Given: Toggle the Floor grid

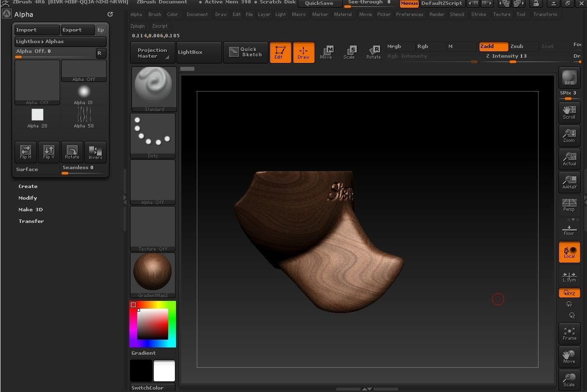Looking at the screenshot, I should tap(570, 229).
